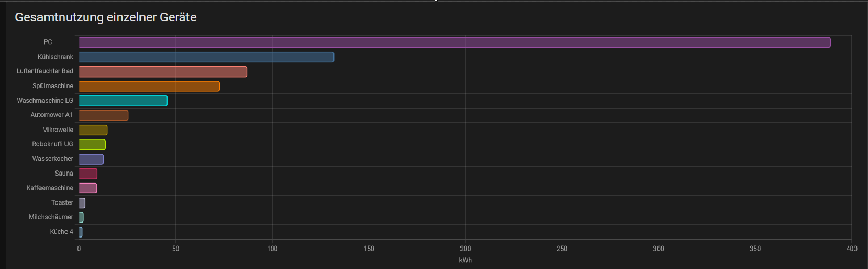The image size is (868, 269).
Task: Click the 'PC' axis label
Action: click(48, 42)
